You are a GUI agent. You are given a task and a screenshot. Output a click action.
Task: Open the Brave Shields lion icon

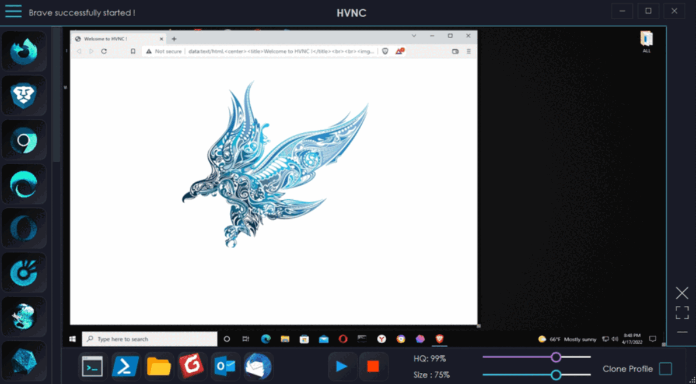point(385,51)
